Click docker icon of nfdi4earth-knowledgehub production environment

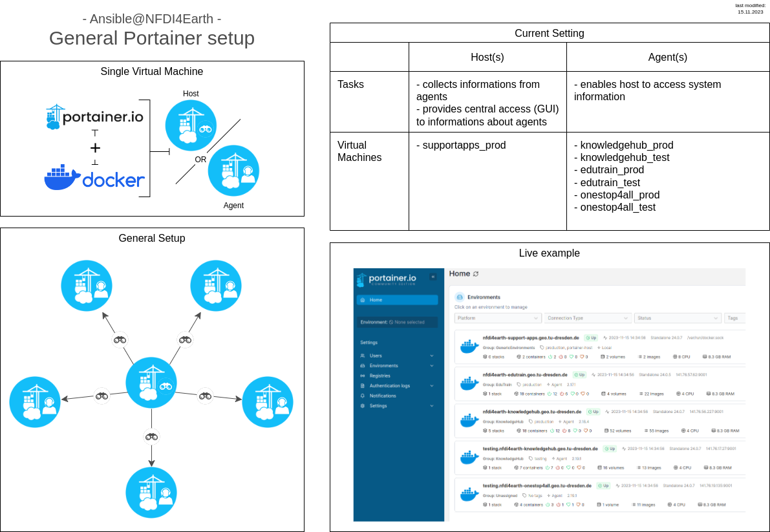[469, 421]
